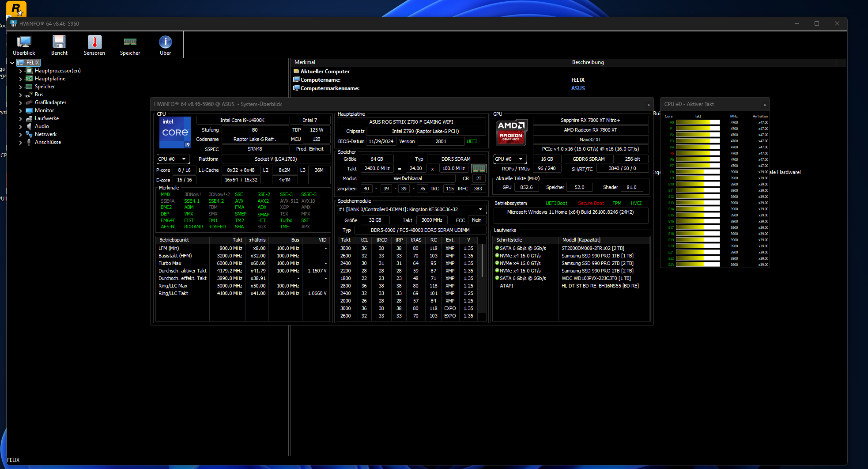
Task: Select the HL-DT-ST BD-RE drive row
Action: (571, 286)
